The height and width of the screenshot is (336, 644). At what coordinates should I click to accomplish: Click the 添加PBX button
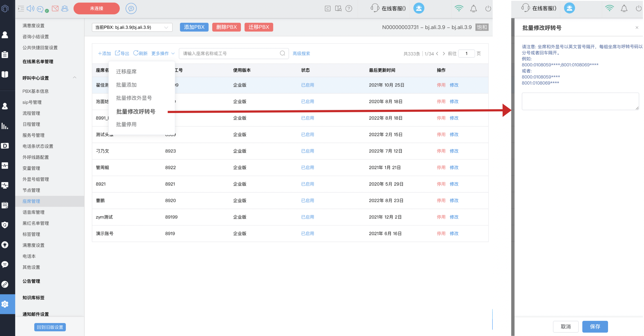coord(194,27)
